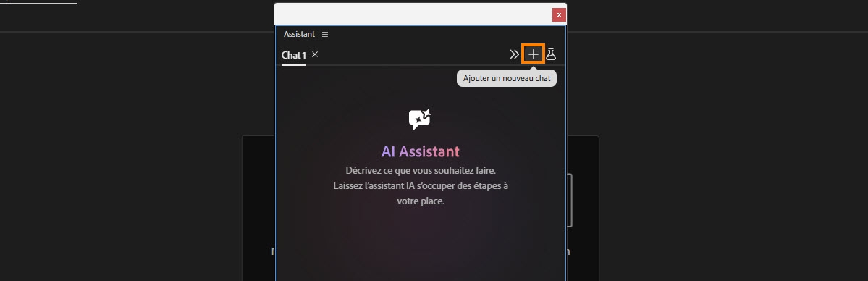The height and width of the screenshot is (281, 868).
Task: Expand the double-chevron overflow tabs arrow
Action: (x=514, y=54)
